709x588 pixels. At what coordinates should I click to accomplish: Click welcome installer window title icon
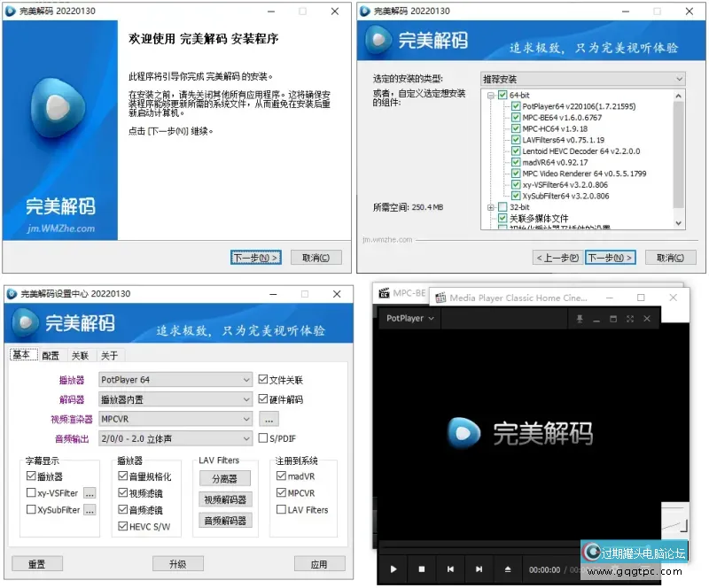point(11,11)
